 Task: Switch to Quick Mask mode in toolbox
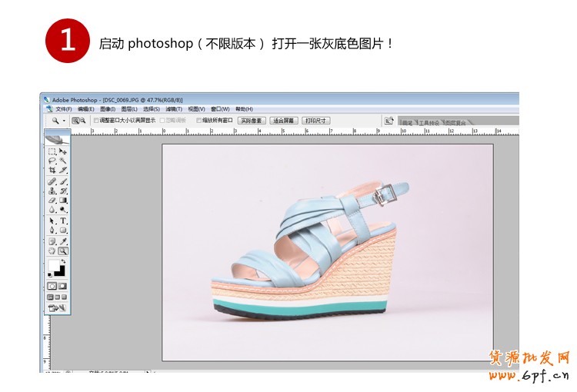(x=63, y=286)
